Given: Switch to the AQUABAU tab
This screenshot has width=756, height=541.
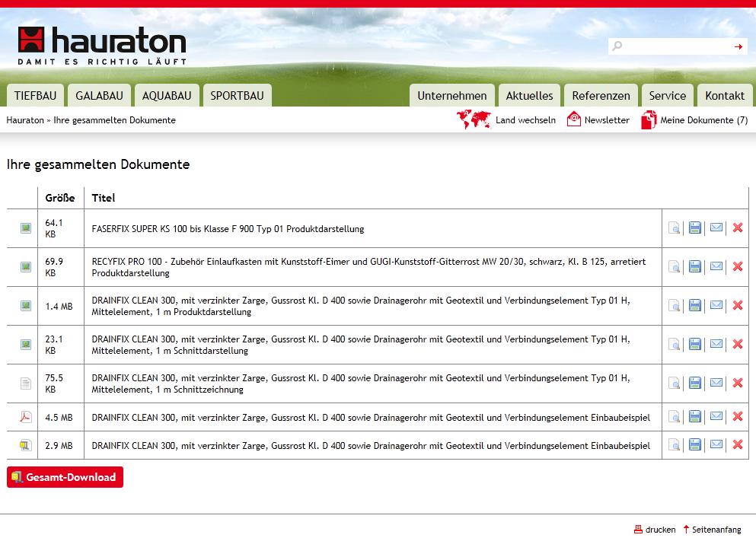Looking at the screenshot, I should tap(167, 96).
